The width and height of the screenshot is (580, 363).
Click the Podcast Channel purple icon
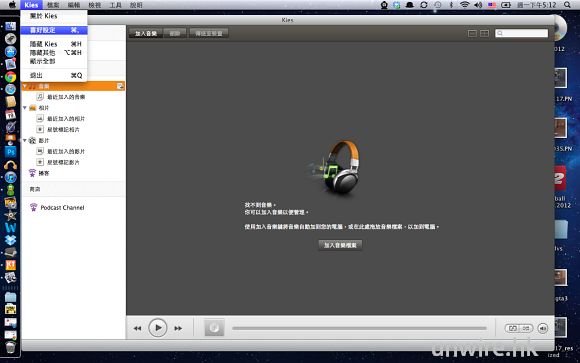tap(33, 208)
